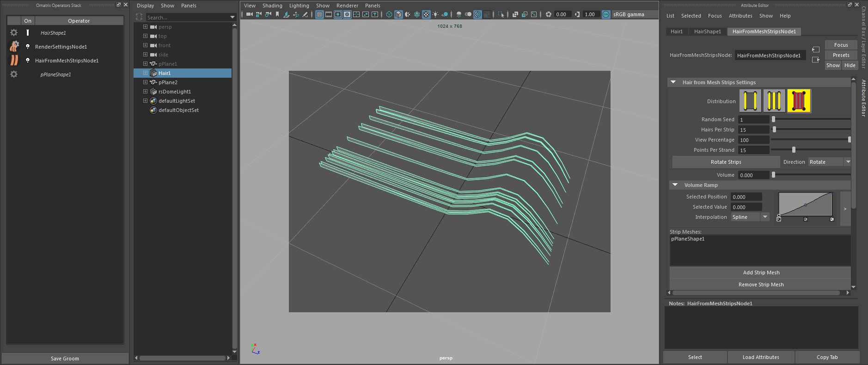Click the HairFromMeshStripsNode1 strips operator icon

pyautogui.click(x=14, y=60)
